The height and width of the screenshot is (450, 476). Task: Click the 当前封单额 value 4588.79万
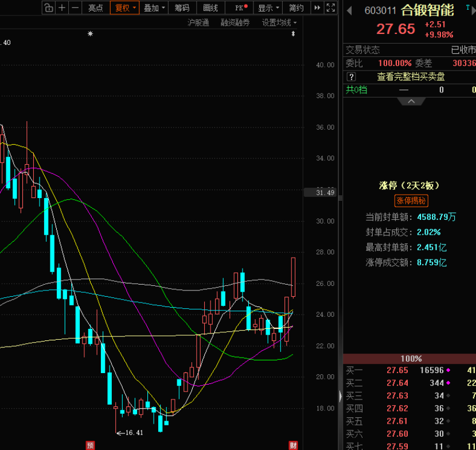coord(436,217)
